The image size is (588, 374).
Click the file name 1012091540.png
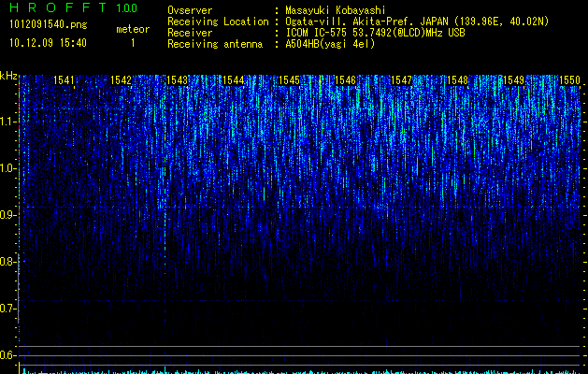pyautogui.click(x=49, y=25)
